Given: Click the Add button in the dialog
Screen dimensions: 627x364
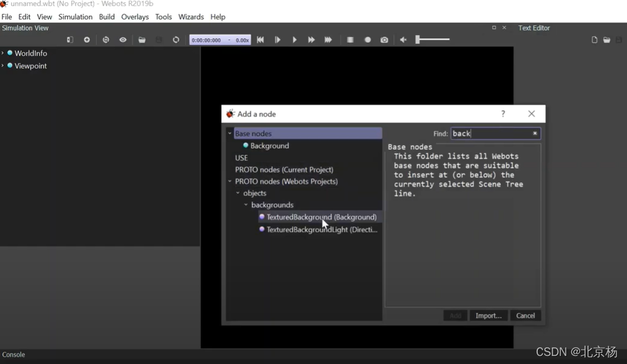Looking at the screenshot, I should coord(455,316).
